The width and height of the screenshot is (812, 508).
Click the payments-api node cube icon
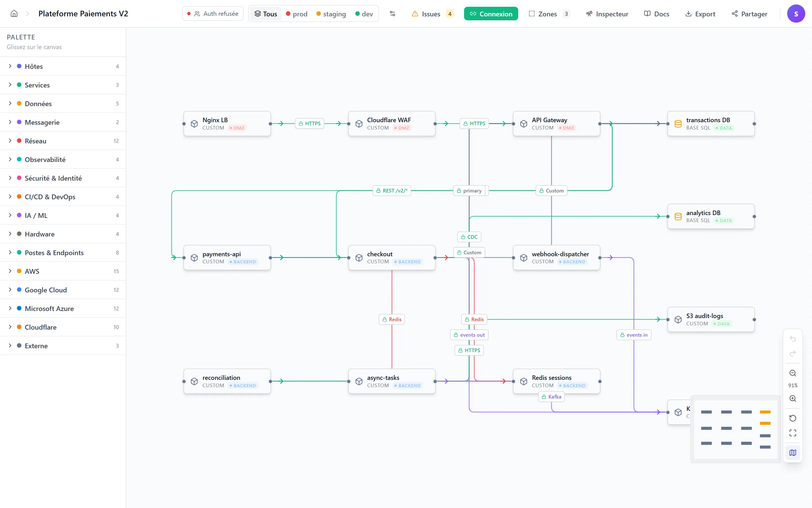pos(194,258)
